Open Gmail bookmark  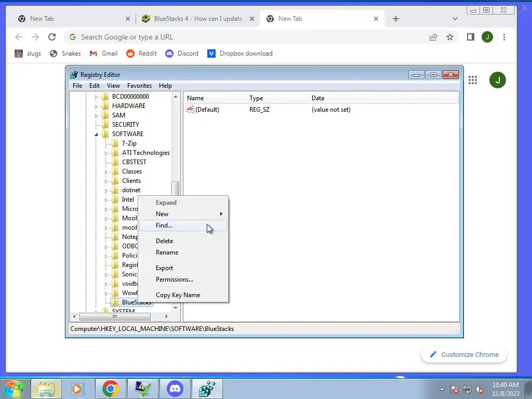103,54
